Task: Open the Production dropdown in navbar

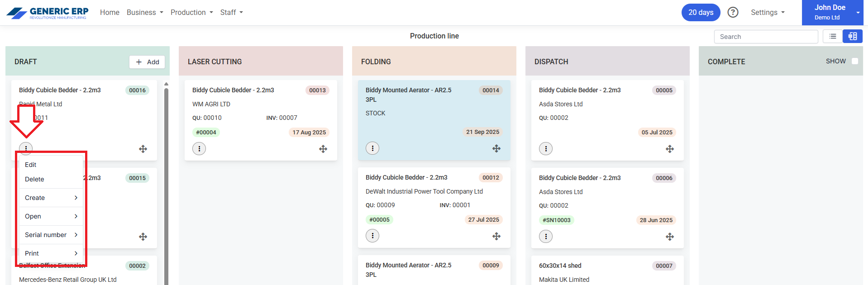Action: click(191, 12)
